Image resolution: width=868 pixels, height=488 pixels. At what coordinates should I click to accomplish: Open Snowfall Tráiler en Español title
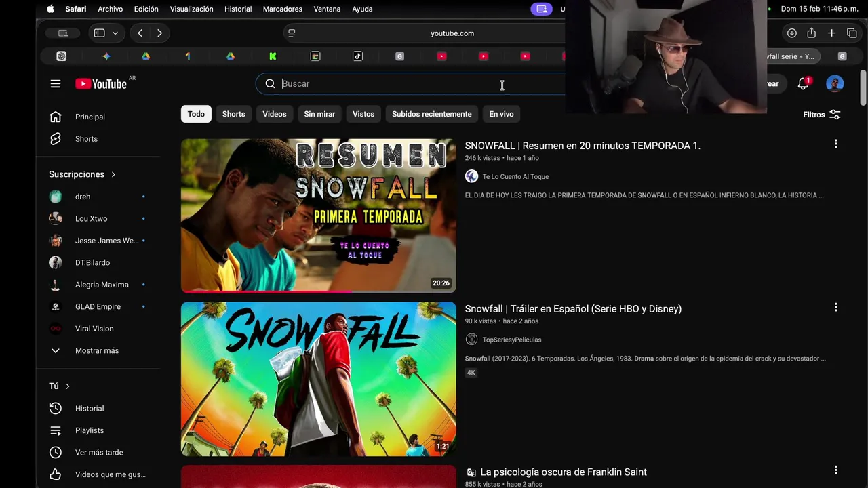coord(573,309)
